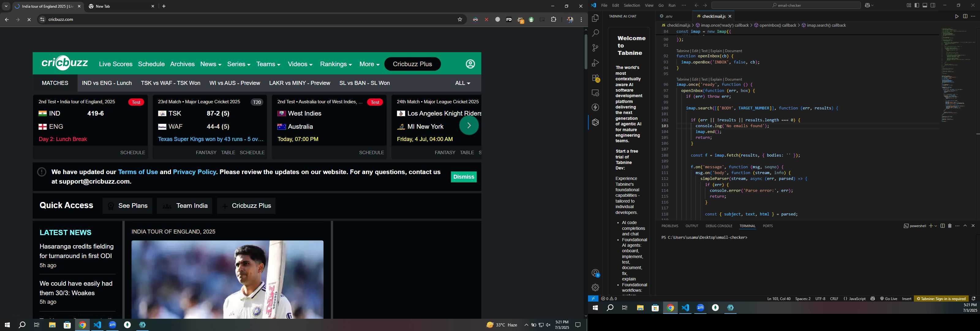Dismiss the policy update notice
The width and height of the screenshot is (980, 331).
click(x=463, y=177)
